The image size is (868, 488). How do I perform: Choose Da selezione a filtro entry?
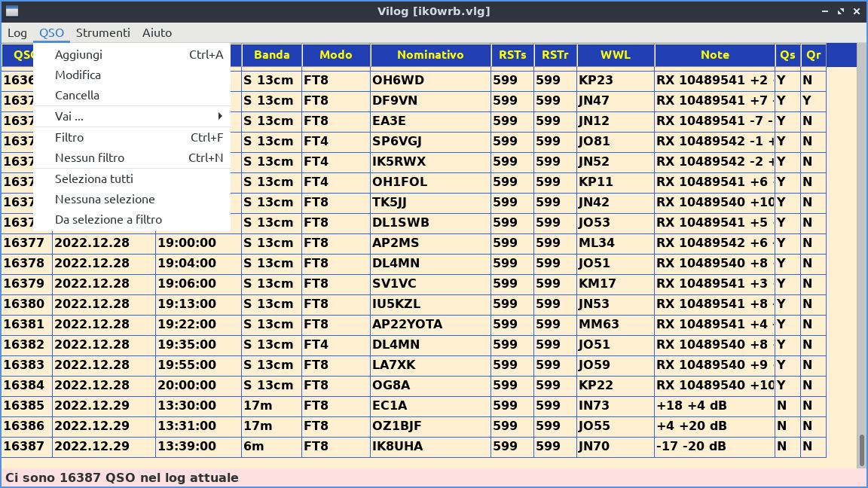[x=132, y=220]
